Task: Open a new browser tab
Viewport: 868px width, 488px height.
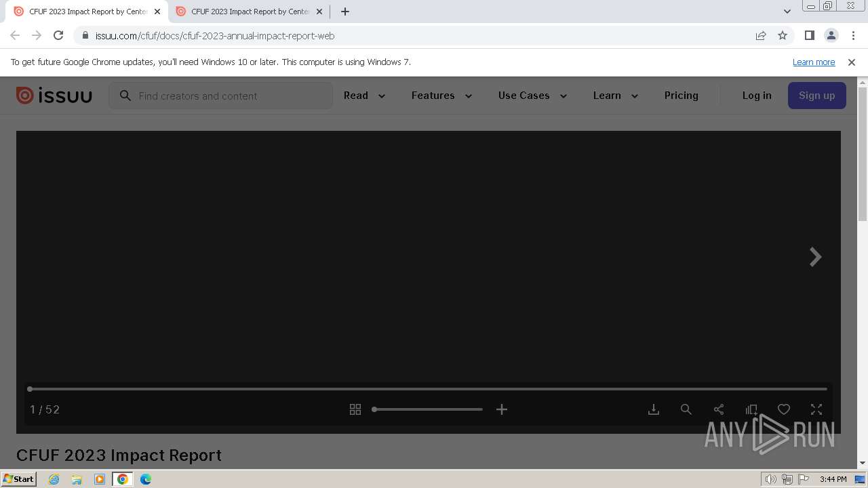Action: tap(345, 12)
